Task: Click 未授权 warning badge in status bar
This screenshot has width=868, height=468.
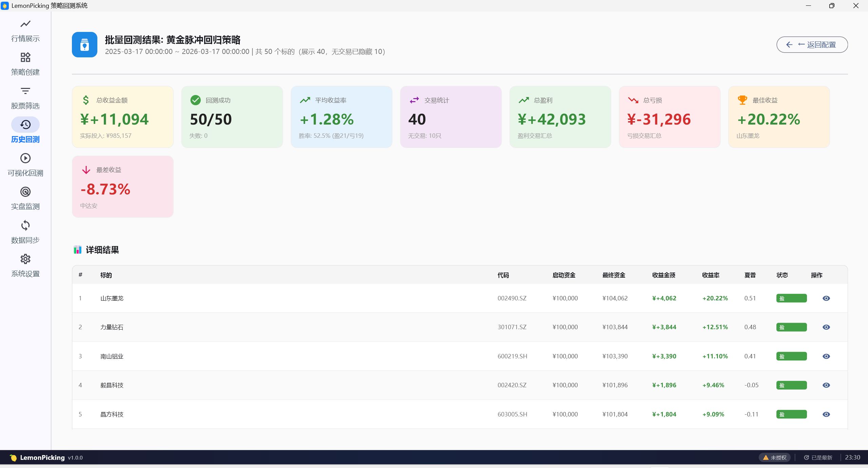Action: coord(775,457)
